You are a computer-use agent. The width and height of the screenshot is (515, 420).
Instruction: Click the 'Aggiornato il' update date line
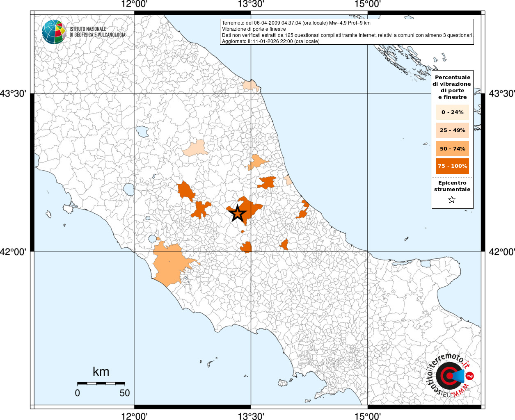(270, 41)
